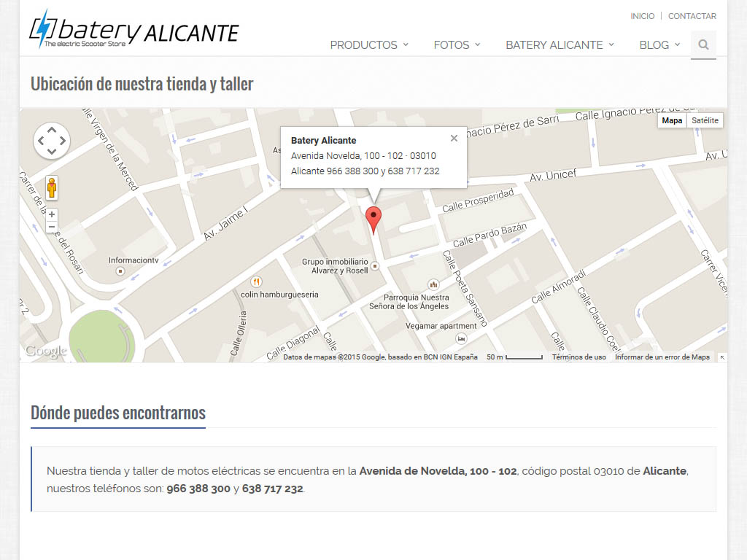Screen dimensions: 747x560
Task: Click the Calle Diagonal street label
Action: (x=293, y=343)
